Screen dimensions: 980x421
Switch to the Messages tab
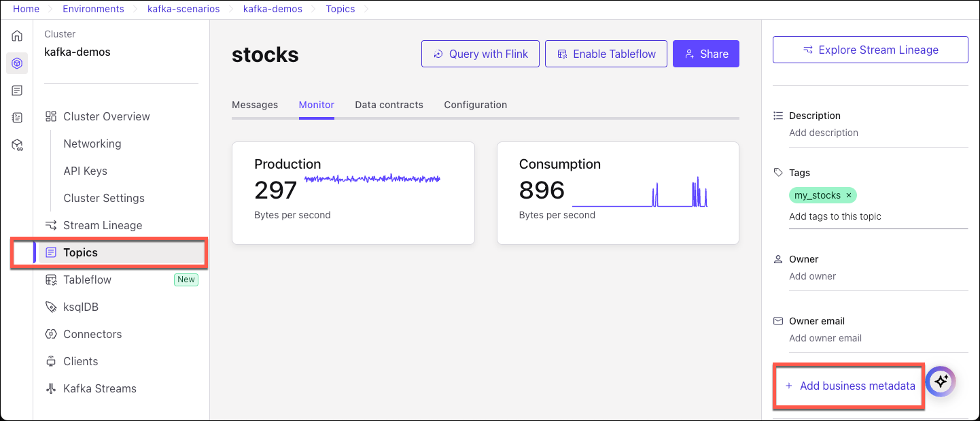click(x=255, y=105)
